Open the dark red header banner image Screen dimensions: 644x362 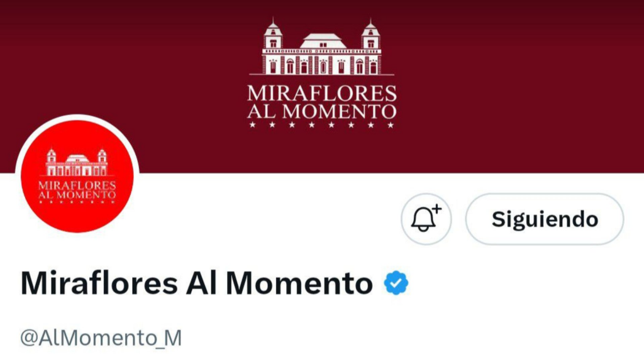point(503,75)
